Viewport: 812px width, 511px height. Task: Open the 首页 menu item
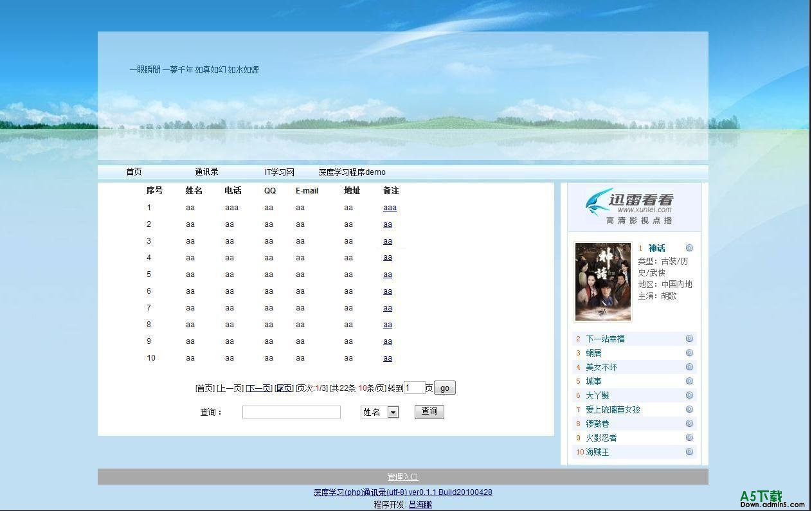134,172
